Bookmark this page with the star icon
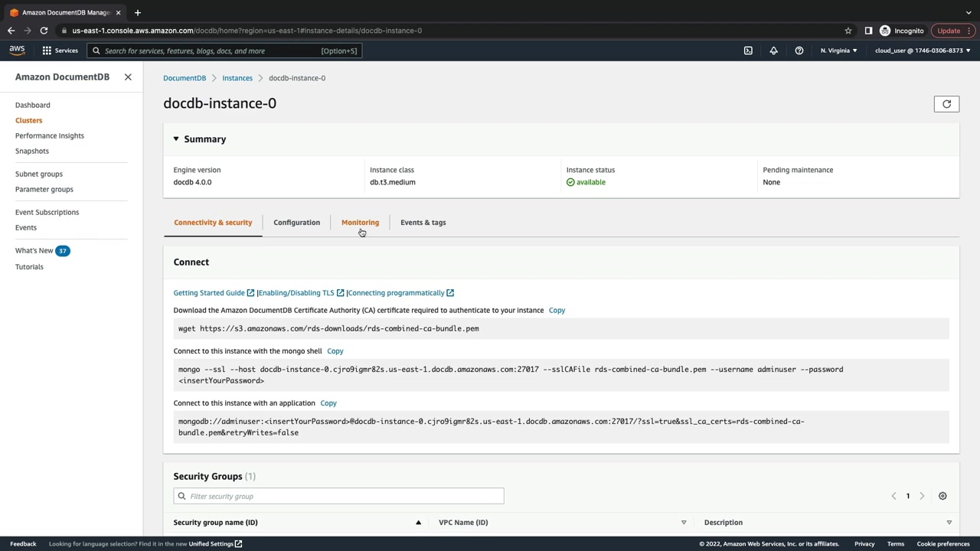 (x=848, y=31)
